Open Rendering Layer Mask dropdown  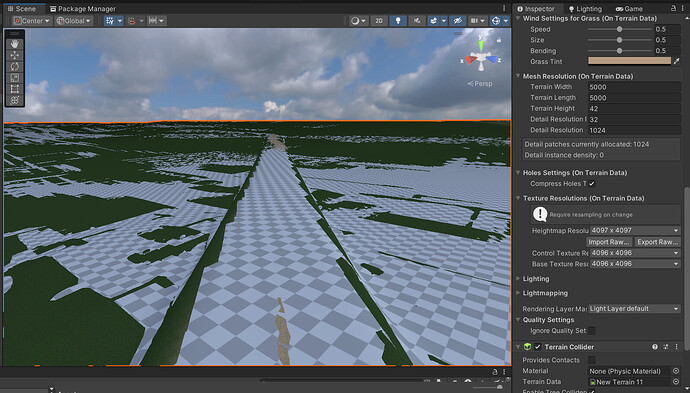tap(635, 309)
